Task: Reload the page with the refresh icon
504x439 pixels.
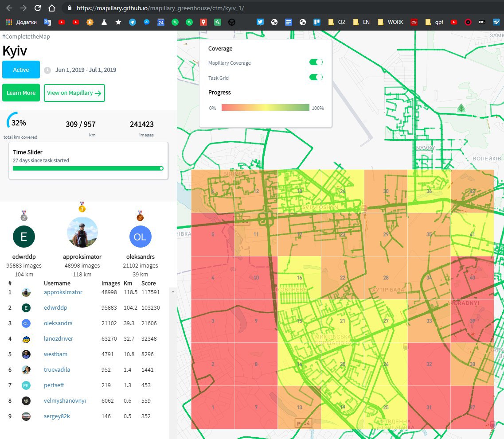Action: [x=38, y=8]
